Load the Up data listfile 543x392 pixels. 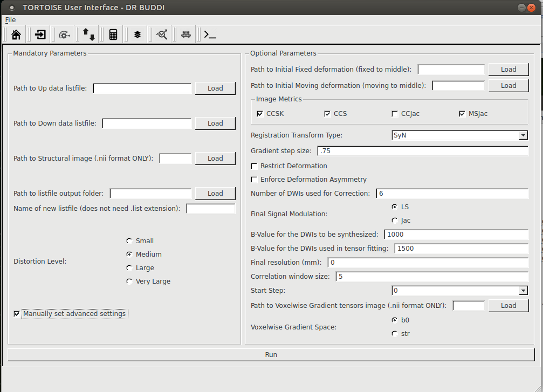(215, 88)
